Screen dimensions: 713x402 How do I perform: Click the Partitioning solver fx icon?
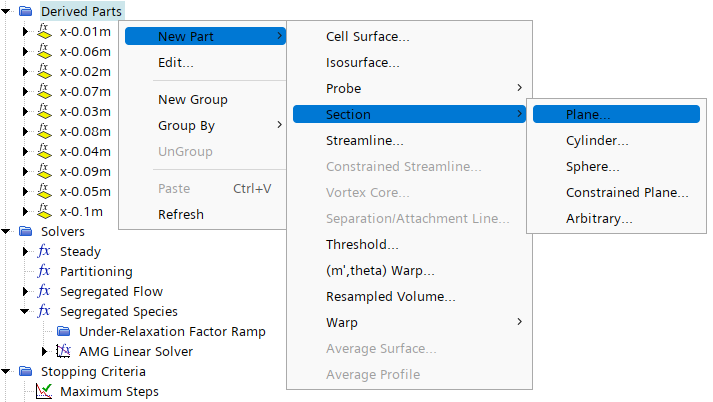[x=43, y=271]
